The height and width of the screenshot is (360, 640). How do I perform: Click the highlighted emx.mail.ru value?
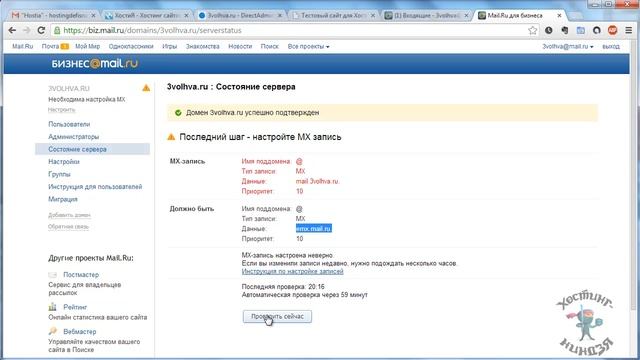(313, 229)
